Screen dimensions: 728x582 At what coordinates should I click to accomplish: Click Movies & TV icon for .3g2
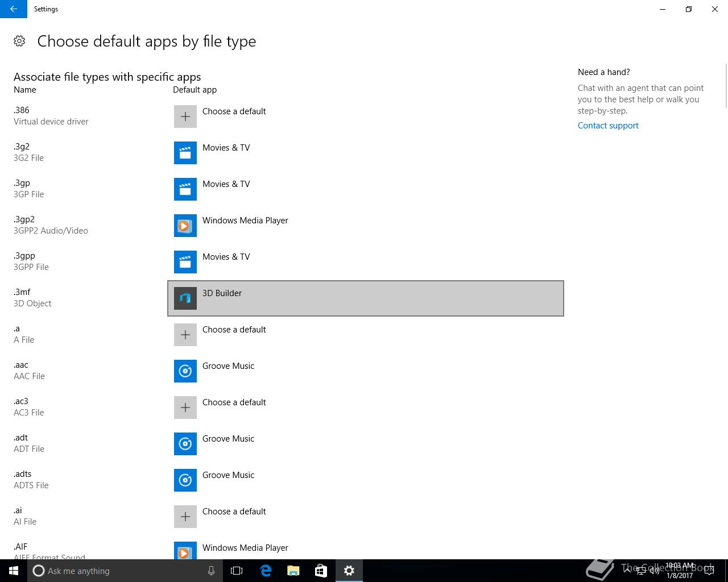point(185,153)
